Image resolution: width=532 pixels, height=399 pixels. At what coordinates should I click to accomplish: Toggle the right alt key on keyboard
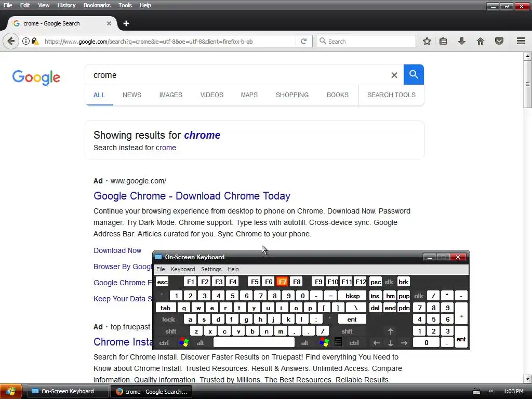pyautogui.click(x=304, y=343)
